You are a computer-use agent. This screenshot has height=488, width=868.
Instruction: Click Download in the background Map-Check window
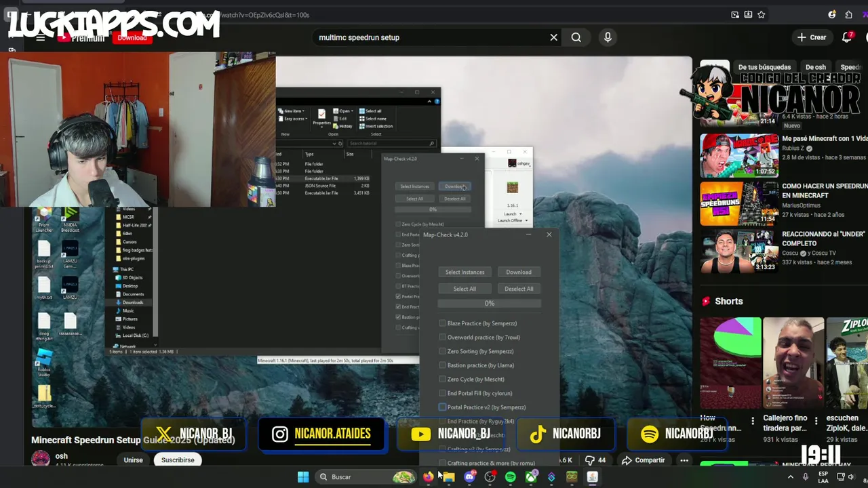(x=454, y=186)
